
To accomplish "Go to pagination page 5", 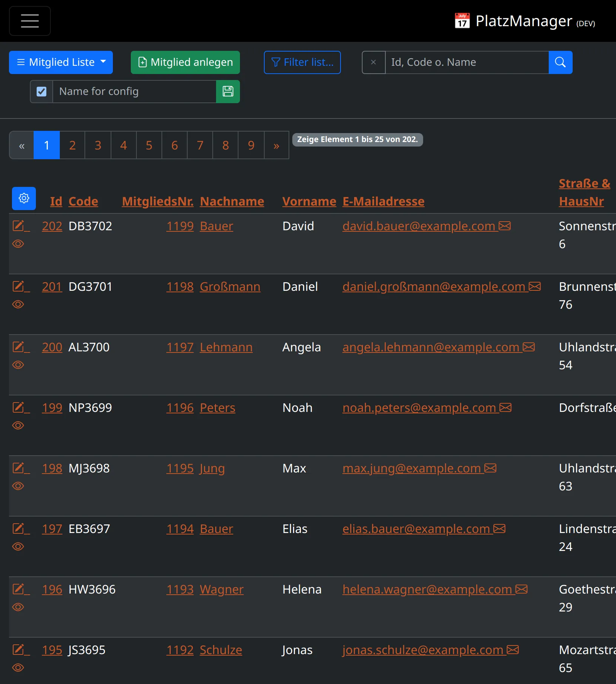I will [149, 145].
